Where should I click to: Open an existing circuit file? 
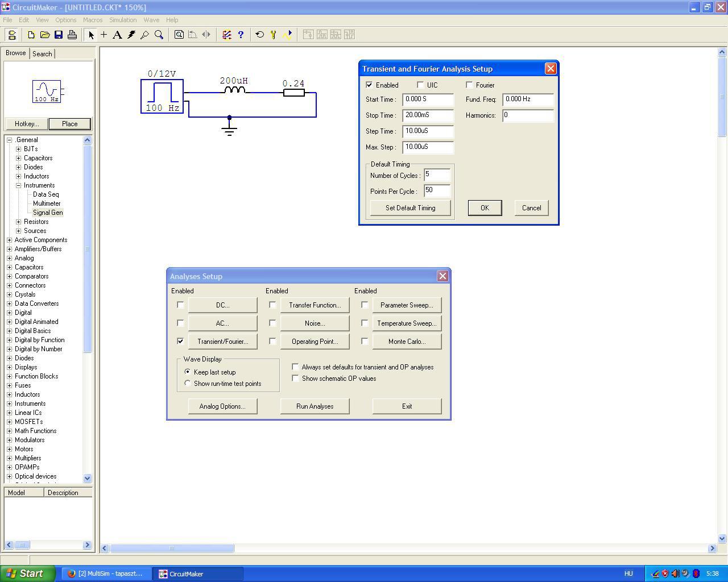point(45,35)
